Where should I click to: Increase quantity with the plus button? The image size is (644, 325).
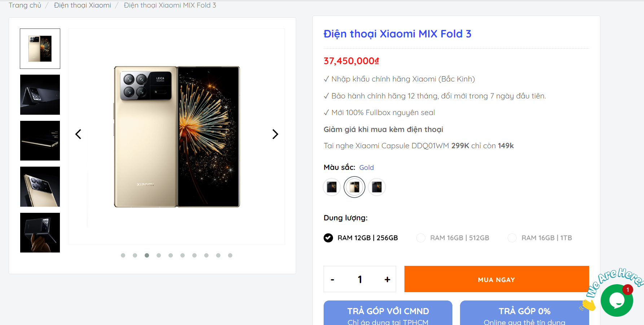pos(387,280)
